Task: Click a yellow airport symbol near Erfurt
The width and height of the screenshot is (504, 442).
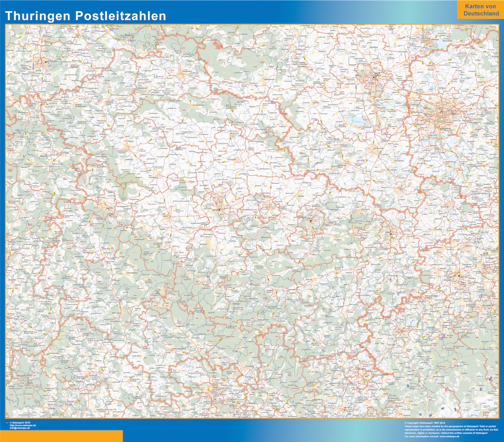Action: 226,201
